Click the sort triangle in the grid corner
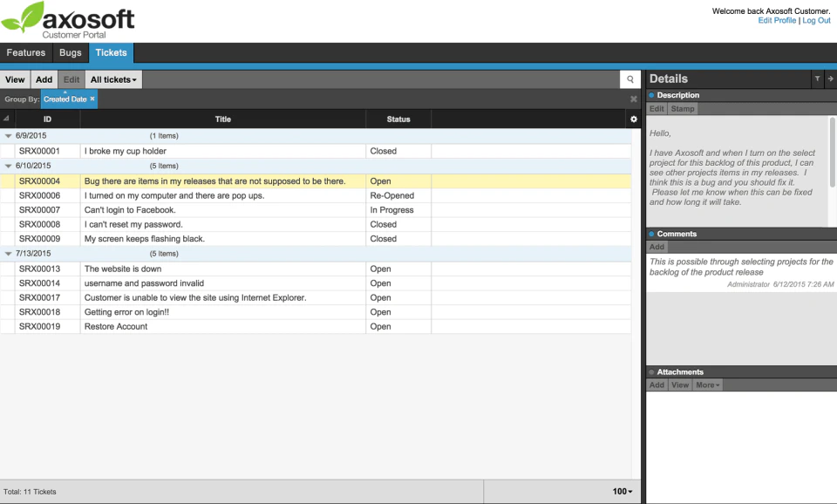This screenshot has width=837, height=504. pos(5,119)
